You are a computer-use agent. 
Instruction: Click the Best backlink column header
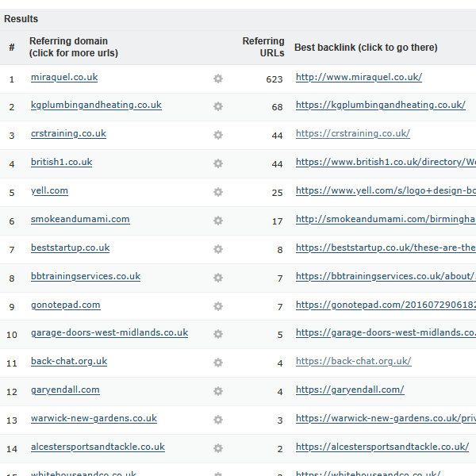pos(366,48)
